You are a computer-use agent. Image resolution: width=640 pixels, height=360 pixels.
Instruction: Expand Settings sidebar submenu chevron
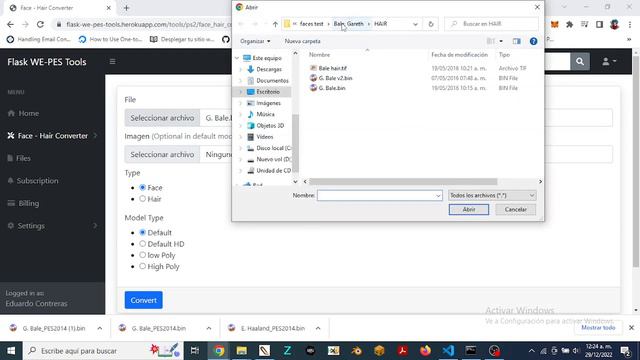pyautogui.click(x=96, y=225)
